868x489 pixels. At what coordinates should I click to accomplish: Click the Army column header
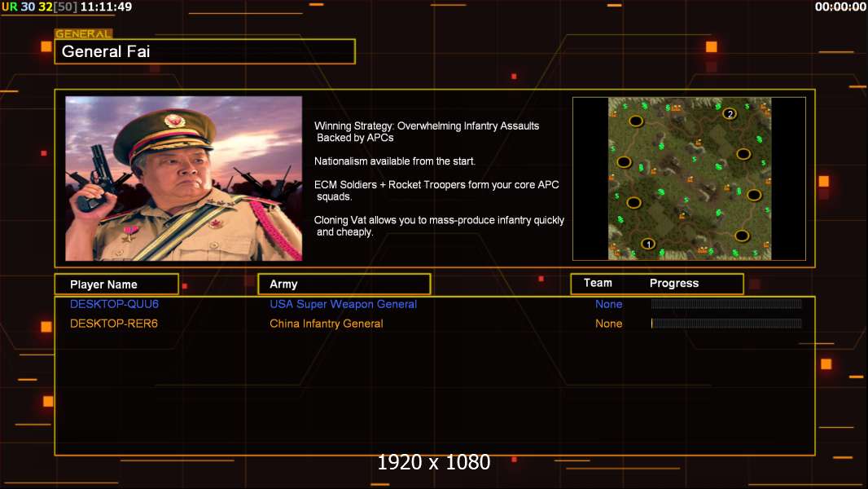click(x=344, y=284)
